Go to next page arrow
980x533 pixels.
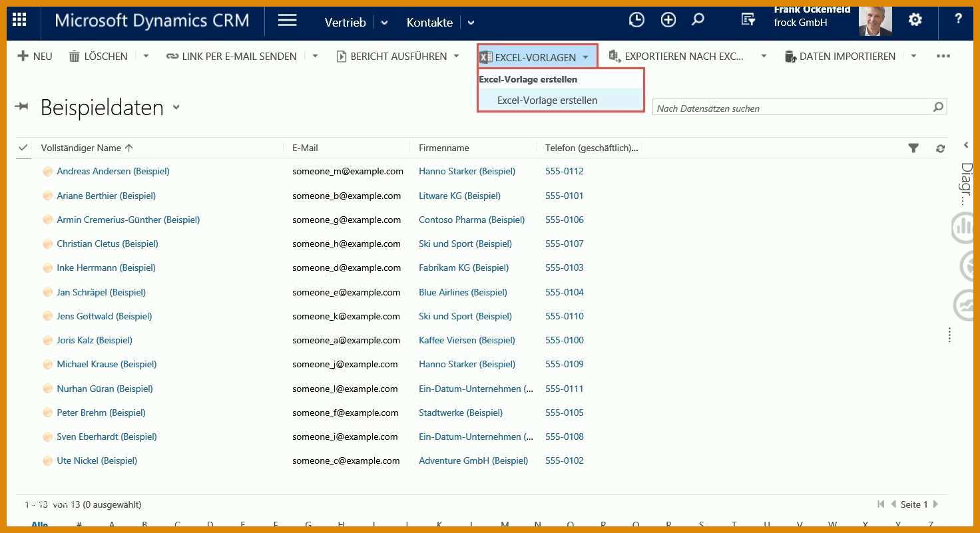(935, 504)
